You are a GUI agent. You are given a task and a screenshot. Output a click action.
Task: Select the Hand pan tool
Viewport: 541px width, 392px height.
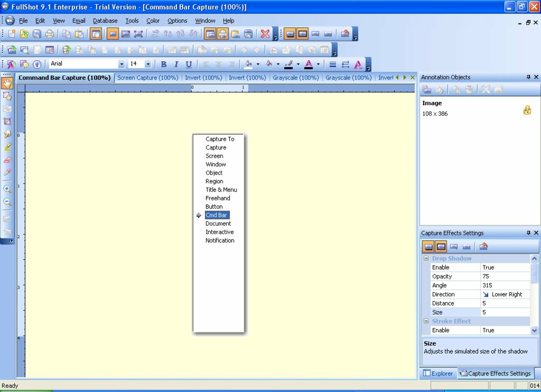point(7,83)
